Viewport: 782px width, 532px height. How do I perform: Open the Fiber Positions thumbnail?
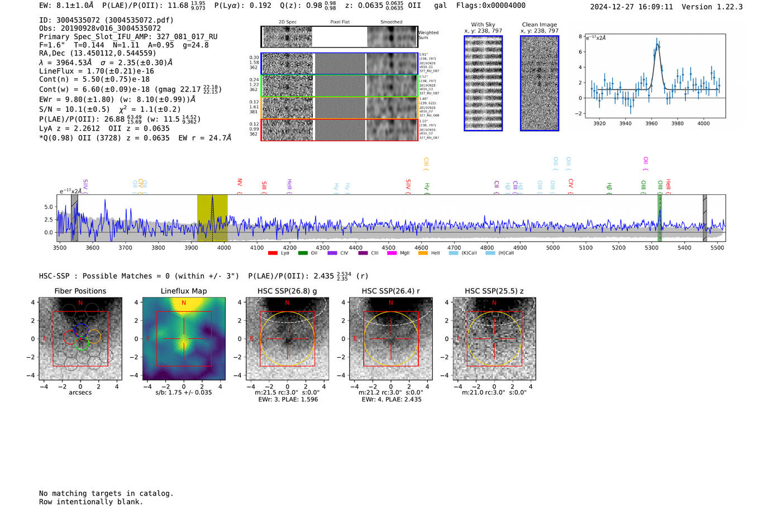(x=80, y=339)
